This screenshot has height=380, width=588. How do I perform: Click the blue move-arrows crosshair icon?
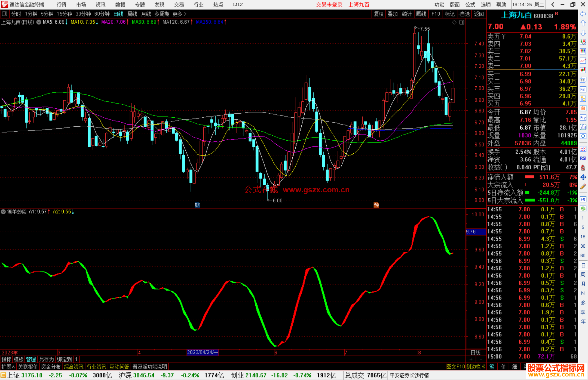coord(583,177)
